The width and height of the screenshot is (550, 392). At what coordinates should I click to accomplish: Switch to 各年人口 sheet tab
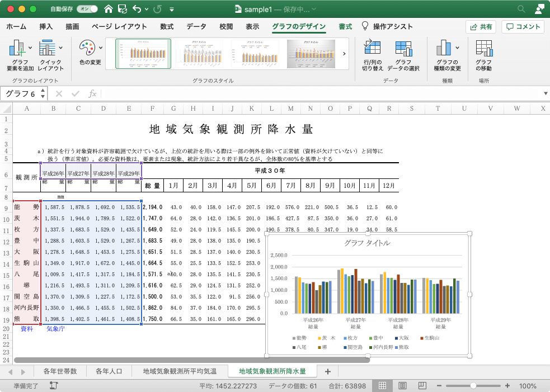(109, 371)
